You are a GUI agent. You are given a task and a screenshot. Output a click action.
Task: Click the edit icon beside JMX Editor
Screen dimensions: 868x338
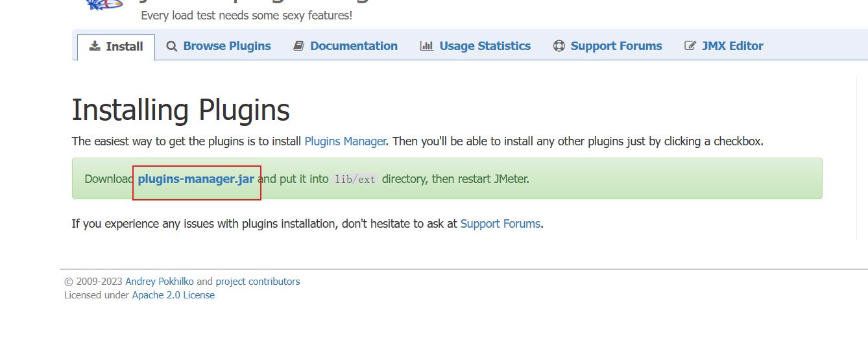(690, 46)
